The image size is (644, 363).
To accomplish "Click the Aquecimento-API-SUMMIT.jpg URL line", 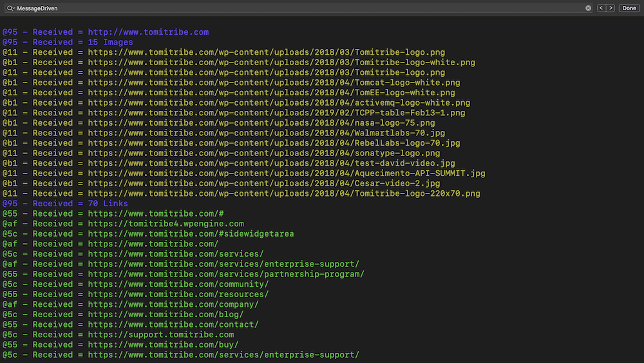I will coord(244,173).
